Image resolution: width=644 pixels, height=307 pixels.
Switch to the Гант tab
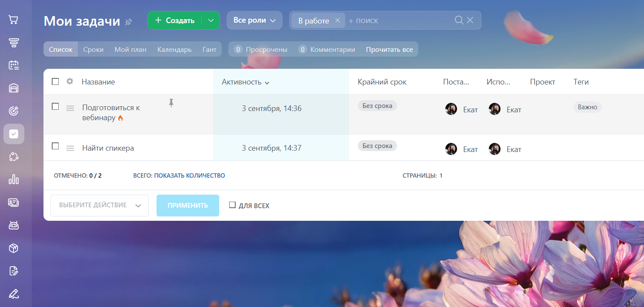[209, 49]
